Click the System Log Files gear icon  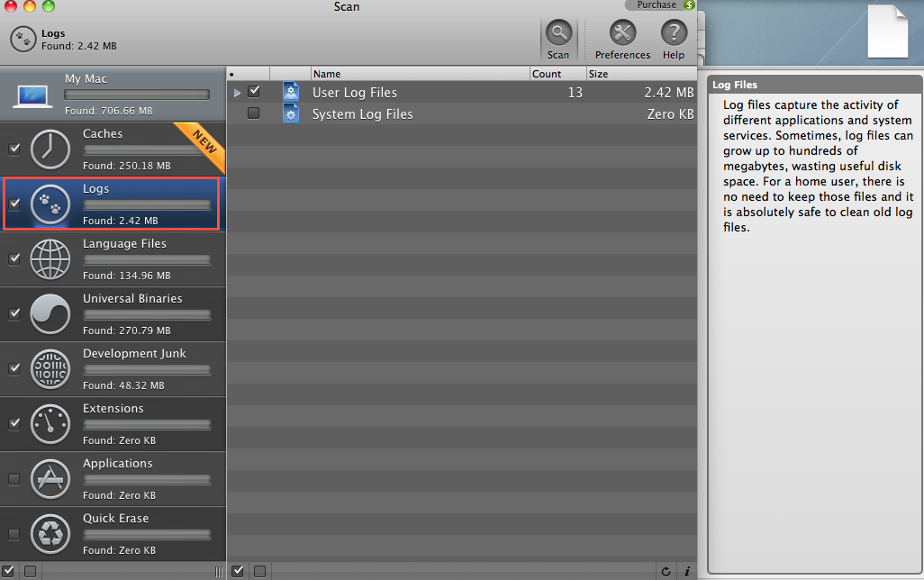(x=291, y=113)
